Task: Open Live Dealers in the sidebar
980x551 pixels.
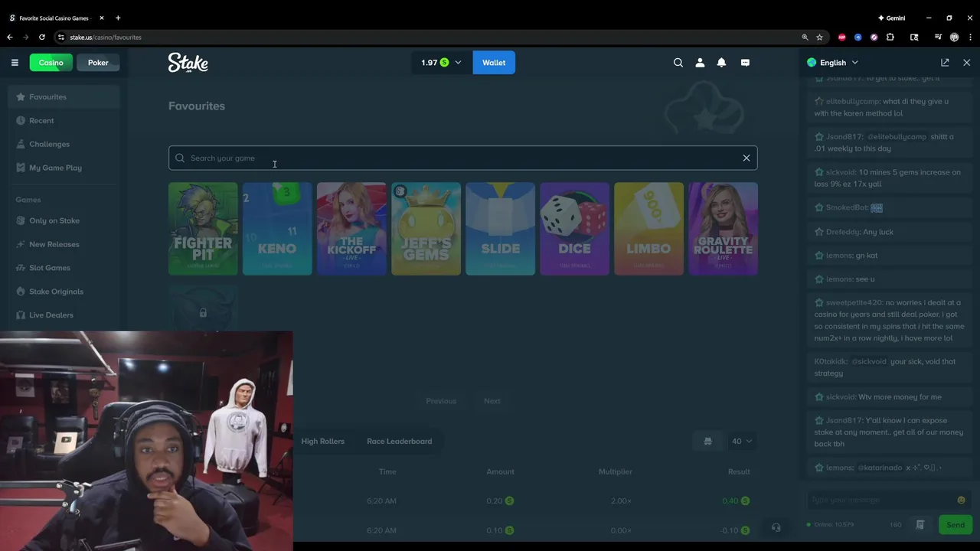Action: [64, 315]
